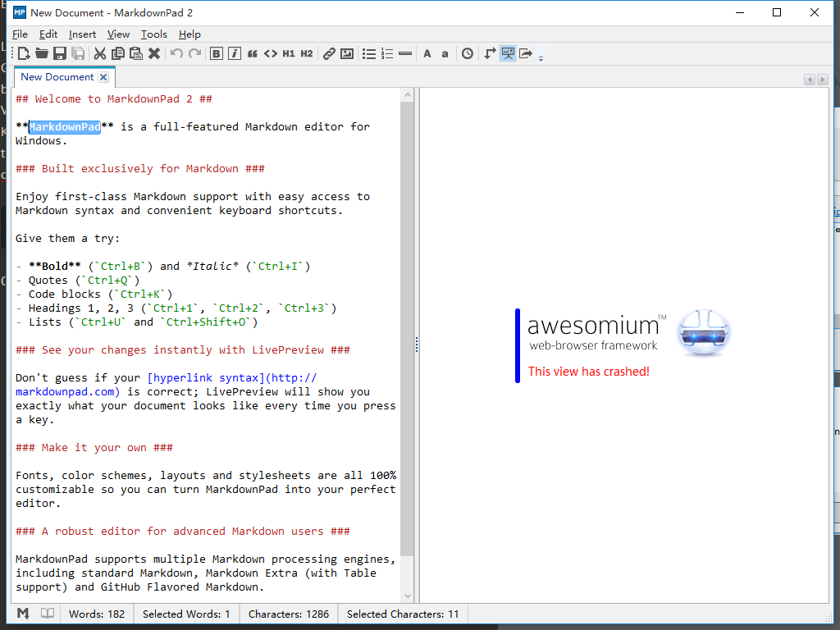Click the 'Give them a try:' line

pos(67,239)
